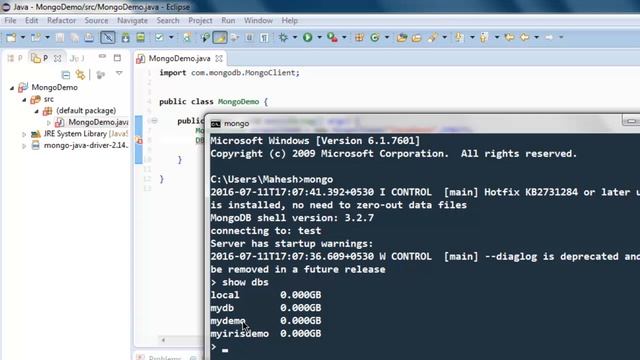Expand the JRE System Library node
This screenshot has height=360, width=640.
[x=24, y=134]
